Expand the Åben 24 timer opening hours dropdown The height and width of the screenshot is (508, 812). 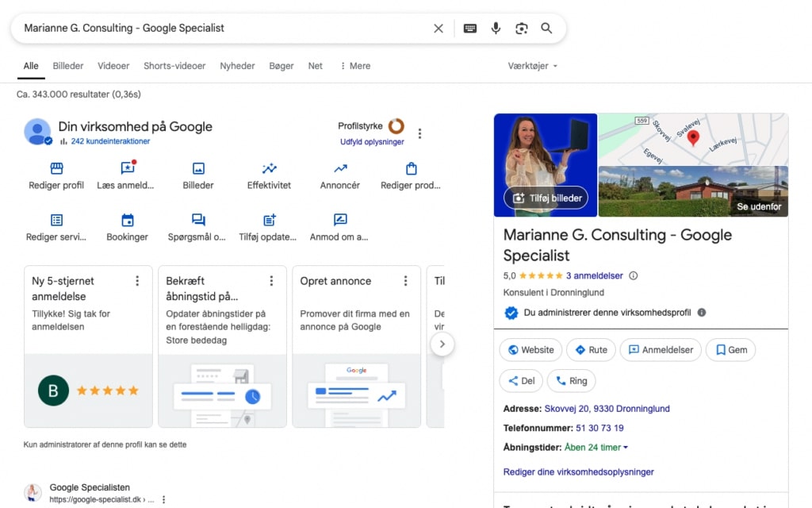(x=595, y=447)
